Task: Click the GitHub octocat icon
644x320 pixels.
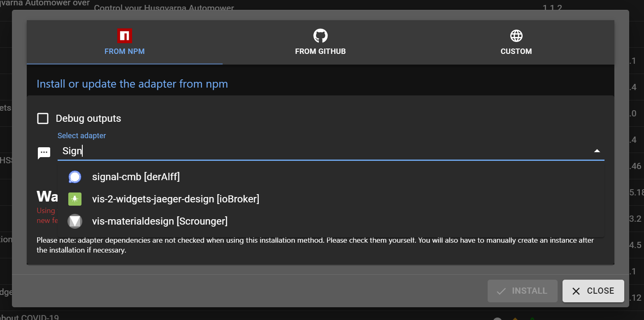Action: [x=321, y=36]
